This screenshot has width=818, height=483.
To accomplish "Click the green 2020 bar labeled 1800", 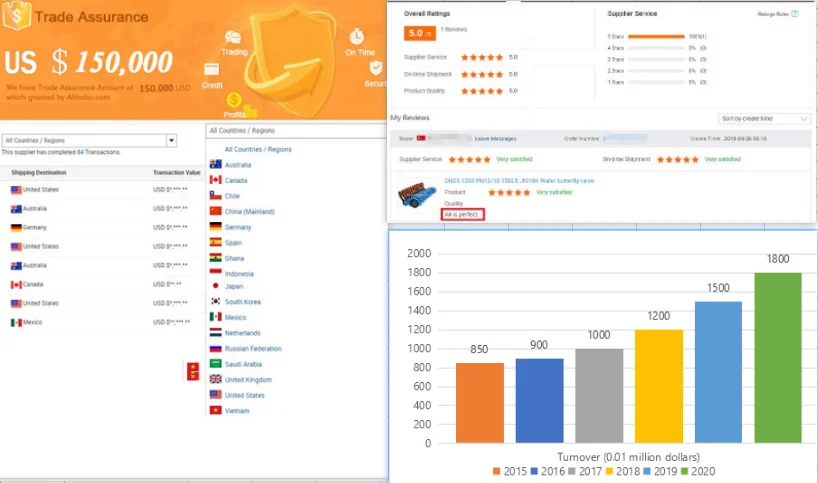I will point(778,358).
